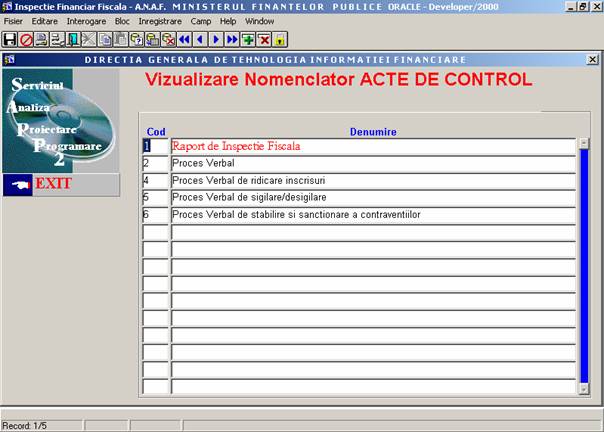Open the Interogare menu

click(x=86, y=21)
